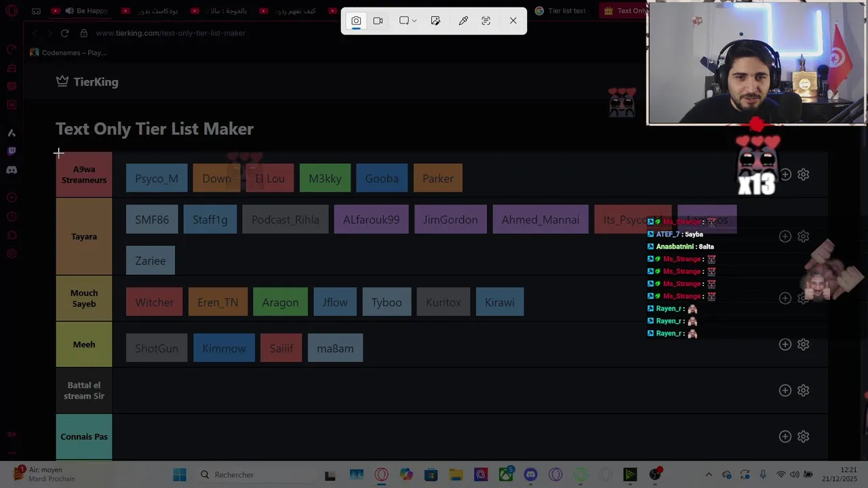
Task: Click the Kirawi item
Action: click(x=500, y=302)
